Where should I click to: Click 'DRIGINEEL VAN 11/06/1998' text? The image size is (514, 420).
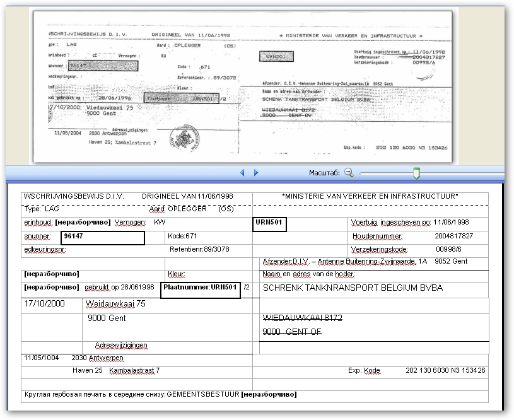(x=187, y=196)
